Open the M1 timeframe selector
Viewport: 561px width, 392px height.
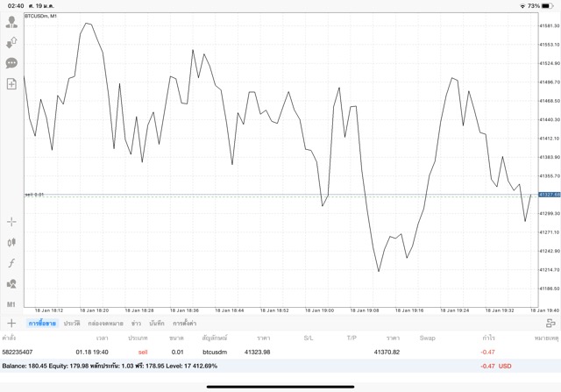11,304
